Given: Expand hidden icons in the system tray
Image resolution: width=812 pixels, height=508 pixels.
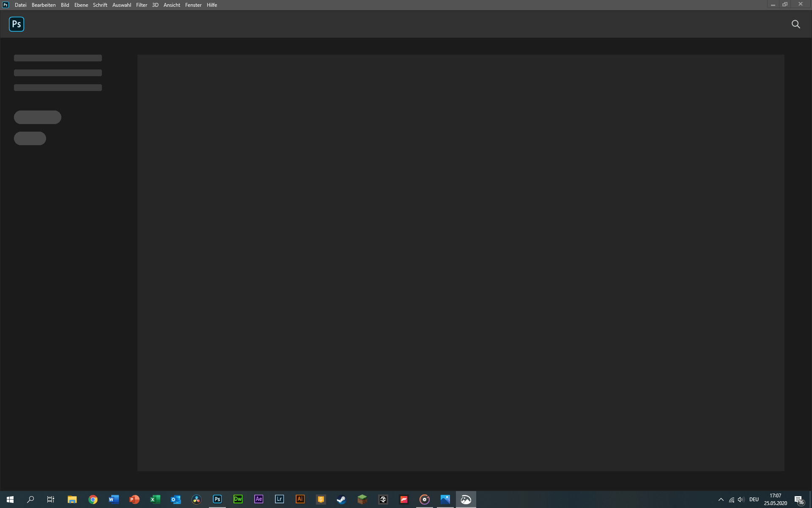Looking at the screenshot, I should [x=721, y=500].
